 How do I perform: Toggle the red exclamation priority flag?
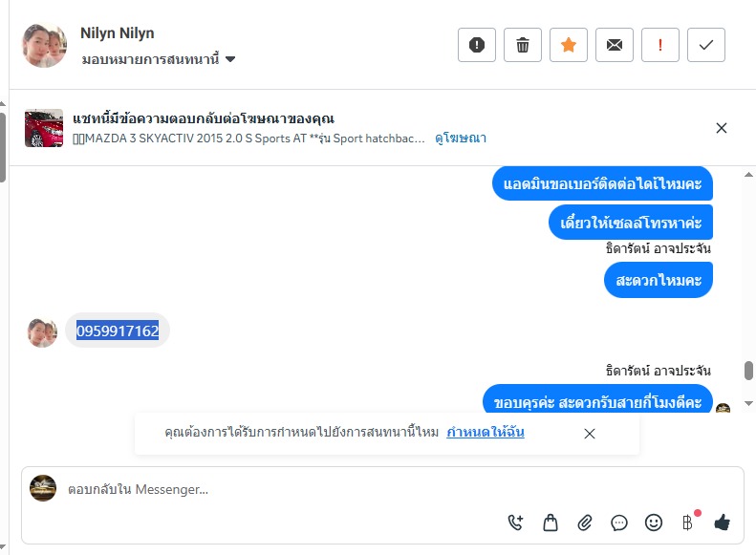pos(660,45)
